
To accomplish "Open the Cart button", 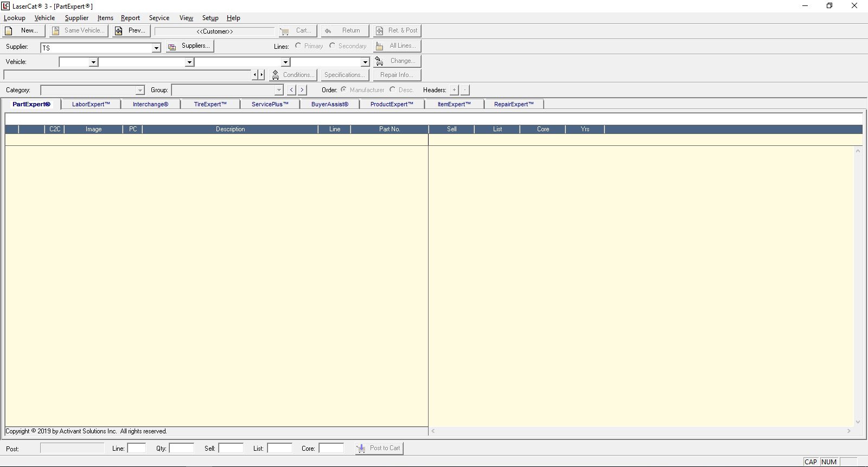I will pyautogui.click(x=297, y=31).
